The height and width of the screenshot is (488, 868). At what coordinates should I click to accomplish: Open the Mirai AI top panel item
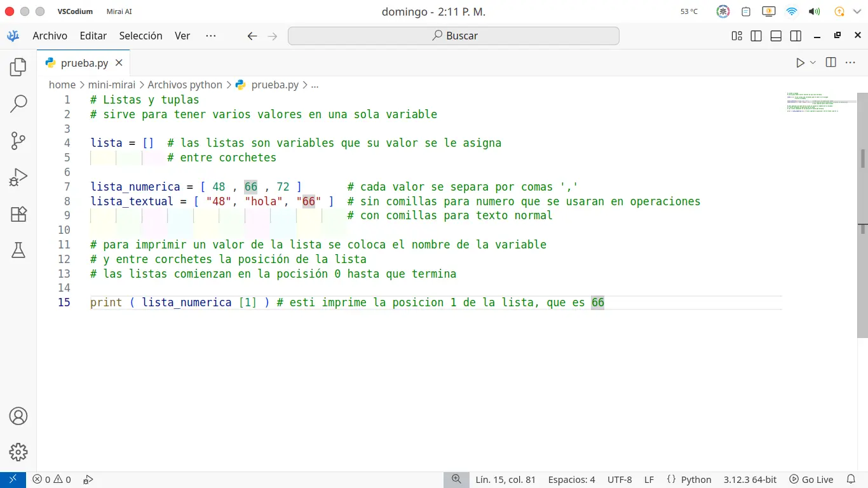pos(119,11)
